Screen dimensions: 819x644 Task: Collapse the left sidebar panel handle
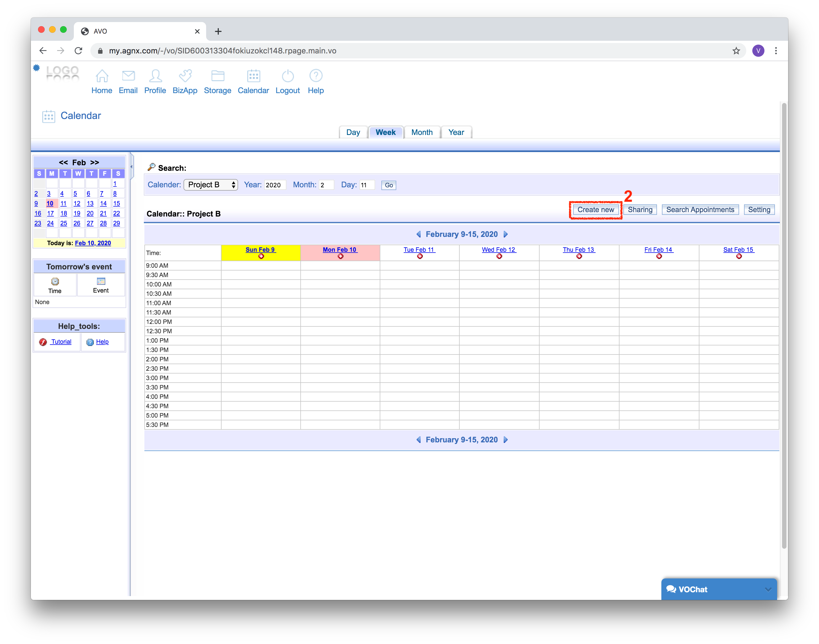(131, 167)
